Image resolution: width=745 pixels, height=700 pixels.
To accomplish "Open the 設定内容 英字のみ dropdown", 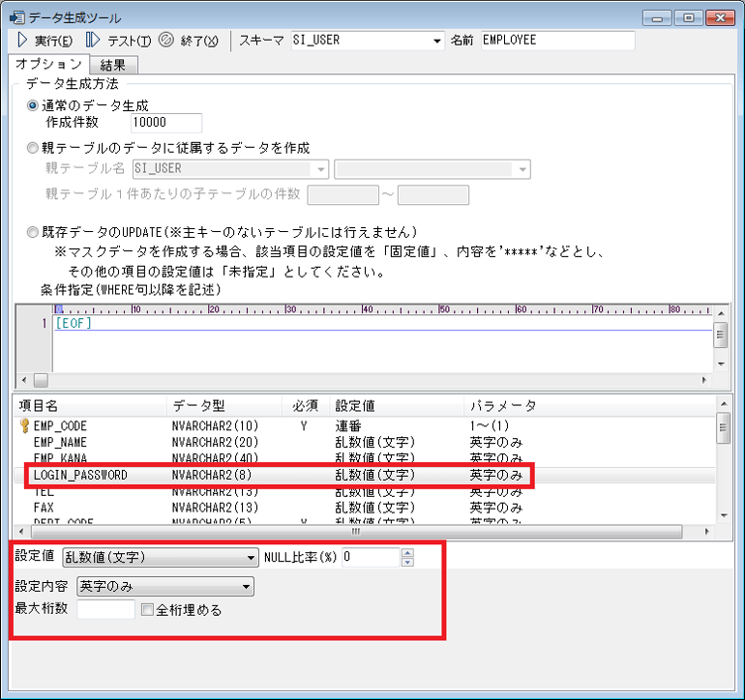I will pos(248,586).
